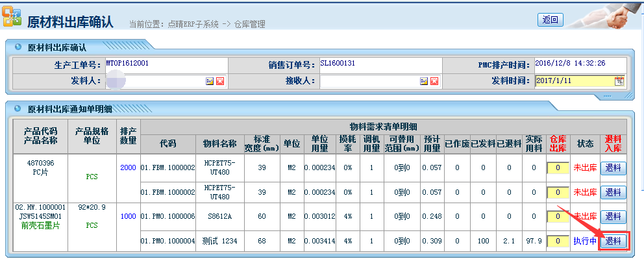Screen dimensions: 644x259
Task: Click the 返回 button
Action: click(x=551, y=19)
